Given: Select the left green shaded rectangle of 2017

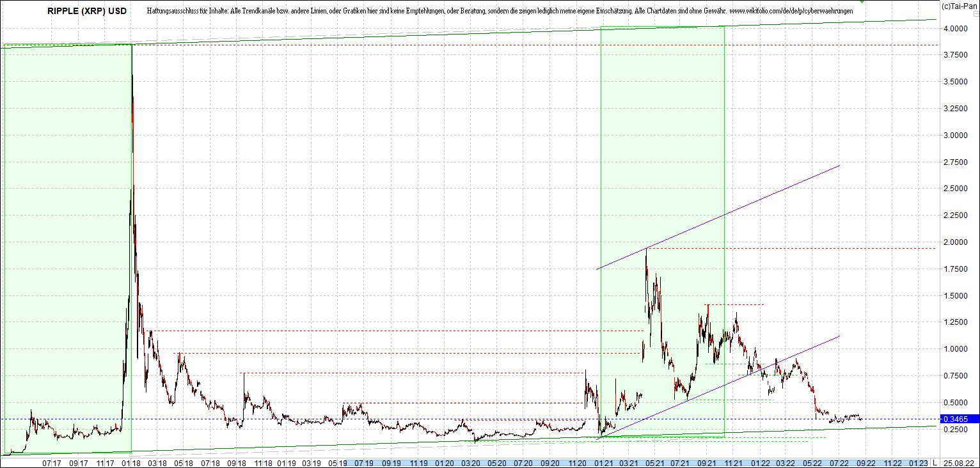Looking at the screenshot, I should pos(67,249).
